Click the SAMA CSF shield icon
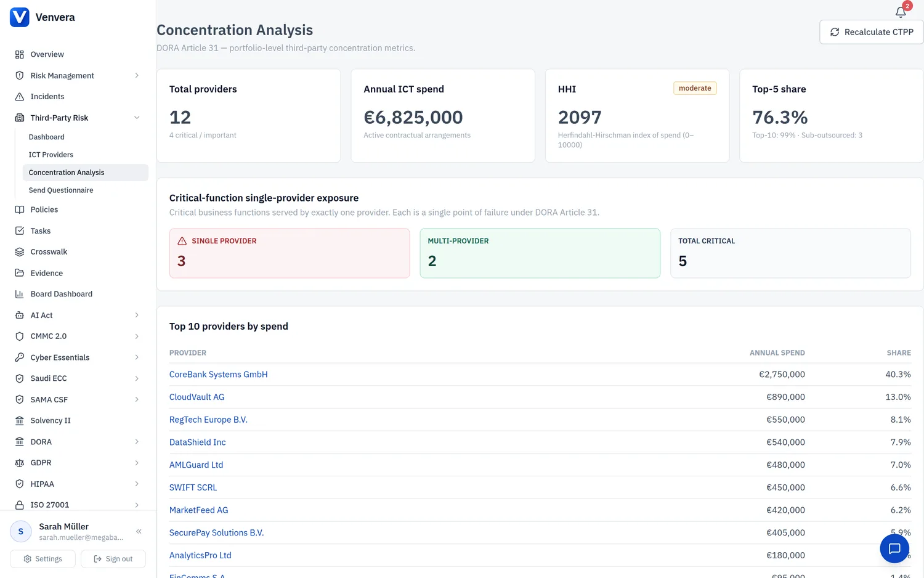The height and width of the screenshot is (578, 924). tap(20, 399)
